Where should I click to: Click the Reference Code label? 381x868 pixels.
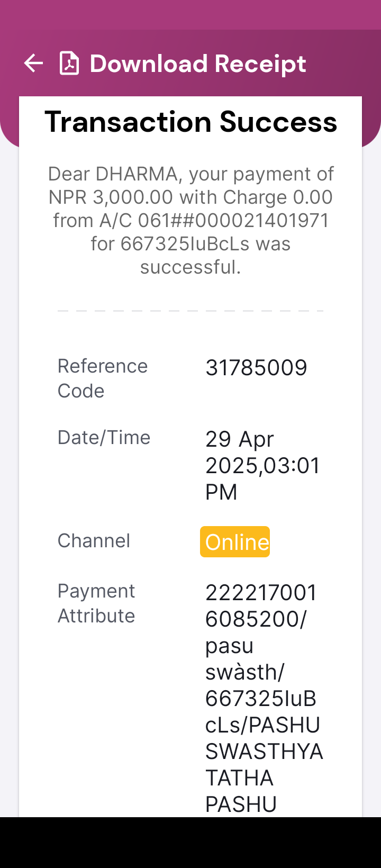[103, 378]
